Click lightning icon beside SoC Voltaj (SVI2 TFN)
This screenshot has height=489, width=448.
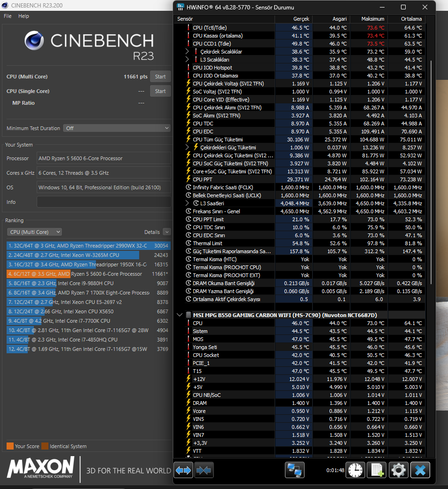pyautogui.click(x=188, y=92)
